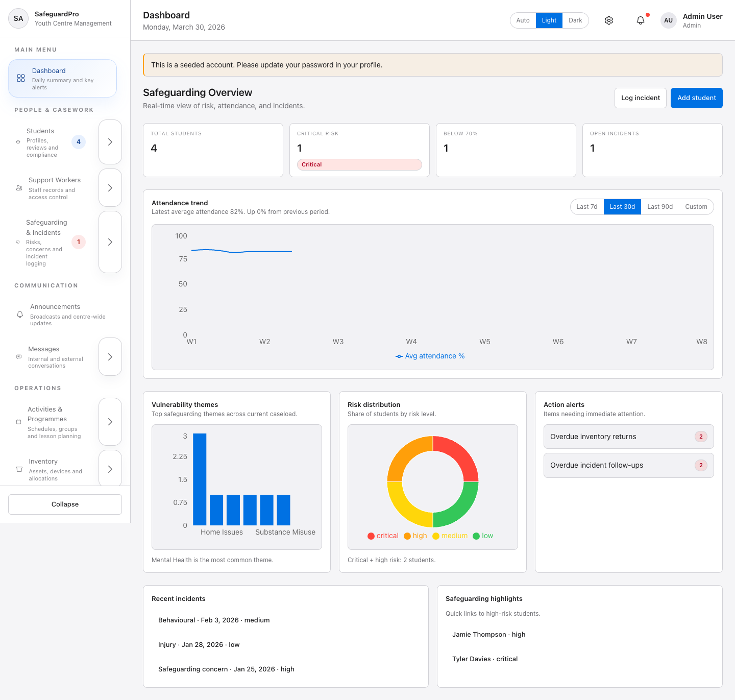
Task: Expand the Students sidebar section
Action: (x=110, y=142)
